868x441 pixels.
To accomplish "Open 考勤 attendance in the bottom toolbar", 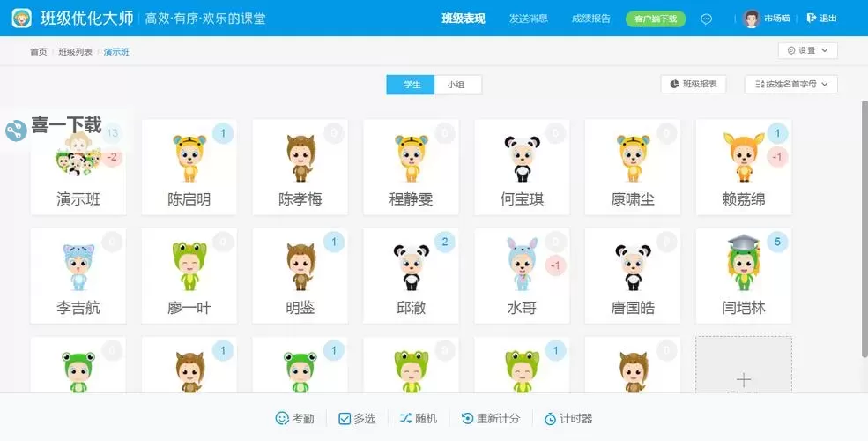I will coord(294,418).
